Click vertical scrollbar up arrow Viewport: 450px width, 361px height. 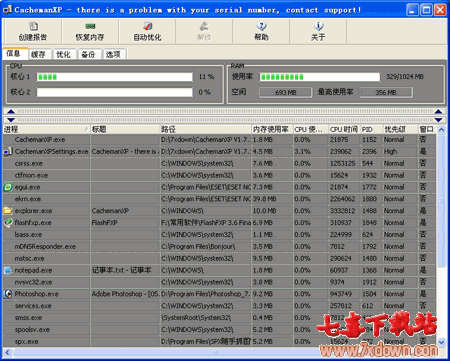[441, 130]
